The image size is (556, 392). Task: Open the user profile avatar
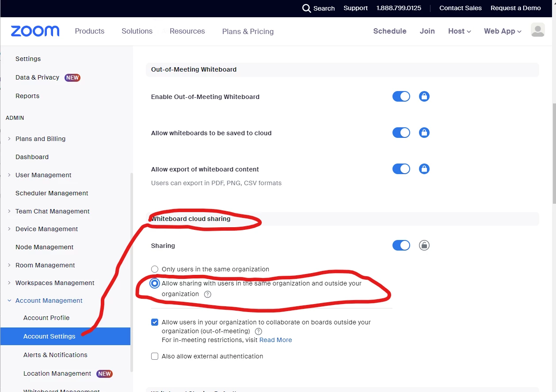tap(537, 30)
